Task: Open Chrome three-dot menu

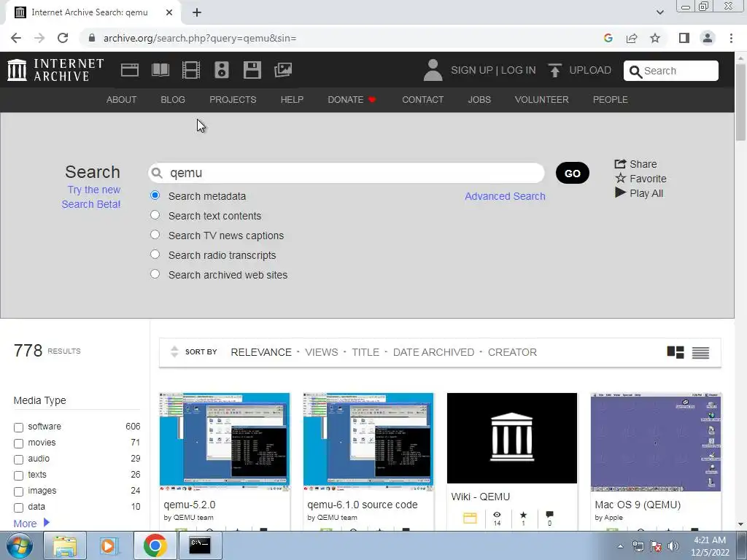Action: [x=731, y=38]
